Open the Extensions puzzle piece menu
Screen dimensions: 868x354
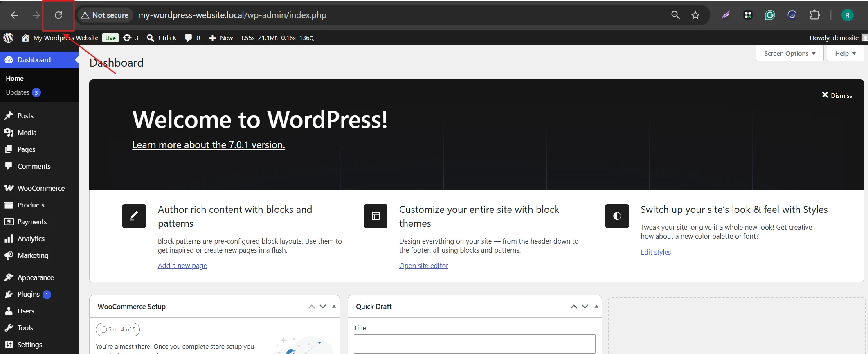(814, 15)
